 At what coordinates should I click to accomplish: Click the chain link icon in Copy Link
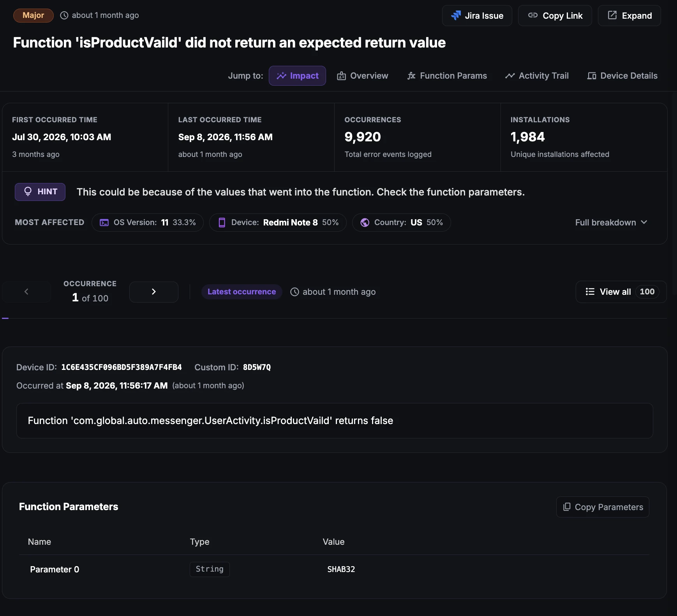click(533, 15)
